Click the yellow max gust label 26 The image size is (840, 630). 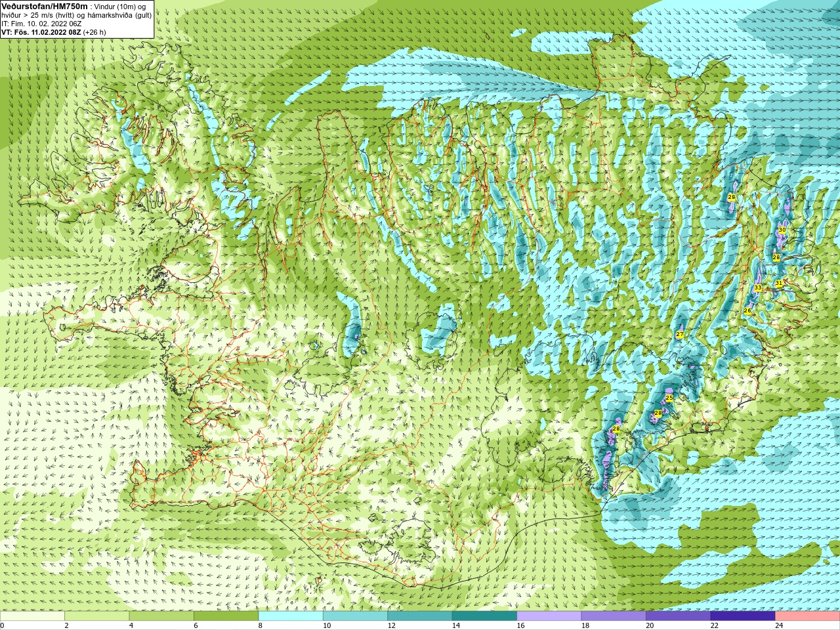coord(747,311)
